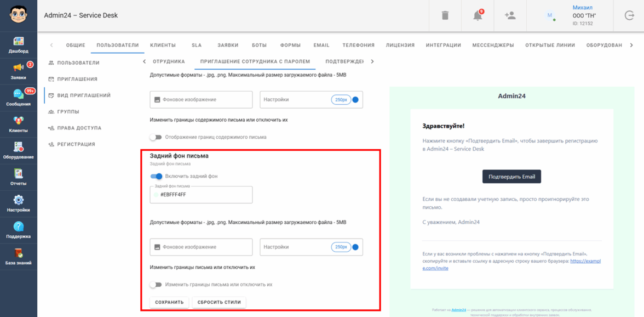Click the Регистрация add-person icon
644x317 pixels.
pos(51,144)
